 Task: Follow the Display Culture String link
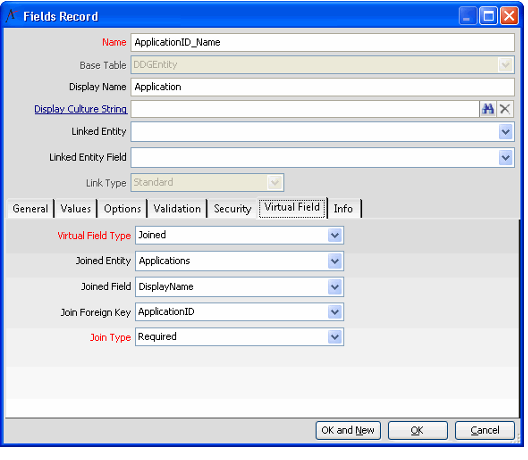(81, 109)
